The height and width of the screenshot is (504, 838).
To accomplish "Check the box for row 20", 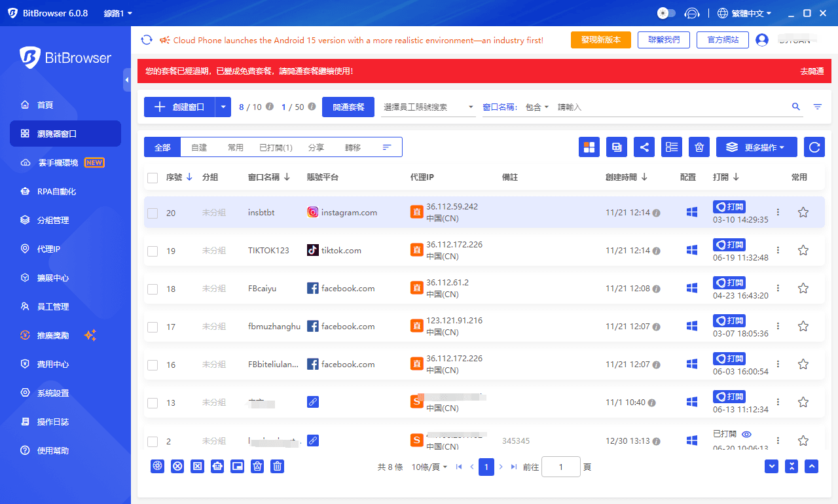I will [x=153, y=213].
